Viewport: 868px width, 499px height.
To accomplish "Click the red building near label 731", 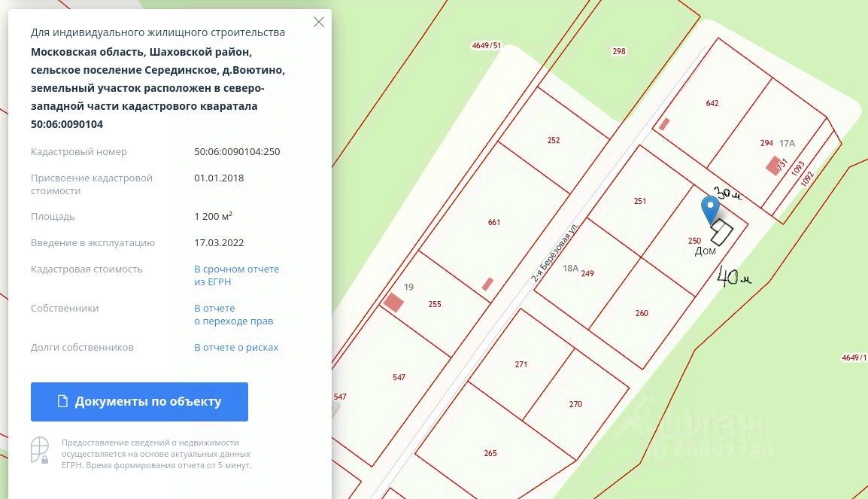I will (773, 166).
